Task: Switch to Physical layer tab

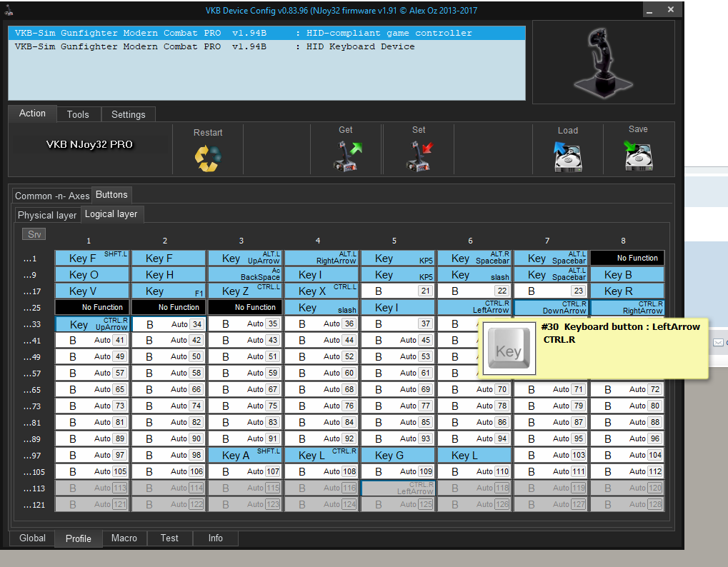Action: [47, 215]
